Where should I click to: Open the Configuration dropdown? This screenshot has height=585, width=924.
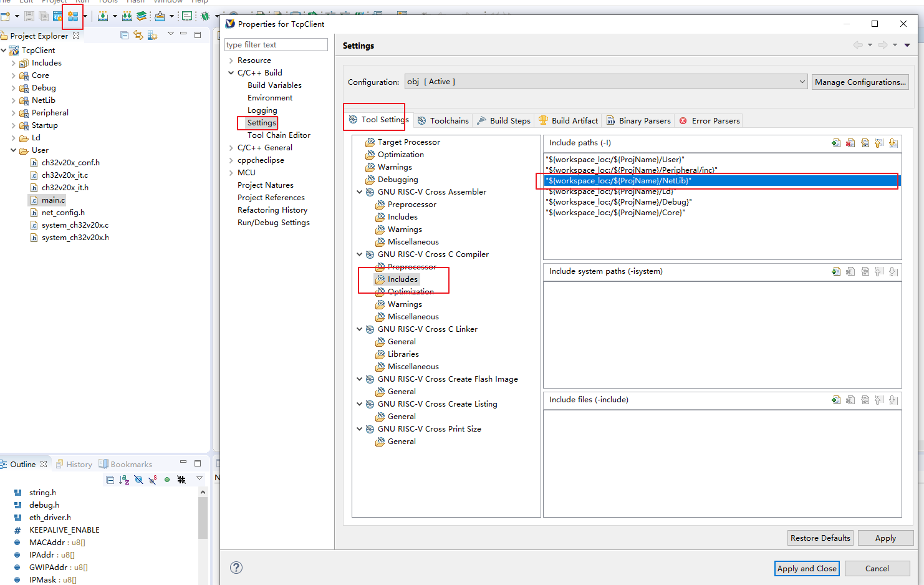[802, 82]
